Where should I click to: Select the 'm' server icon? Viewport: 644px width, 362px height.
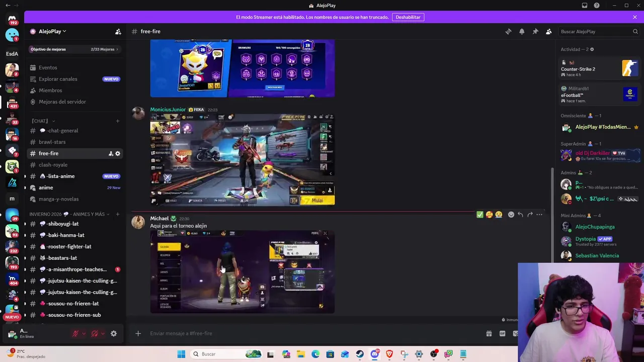(x=12, y=199)
